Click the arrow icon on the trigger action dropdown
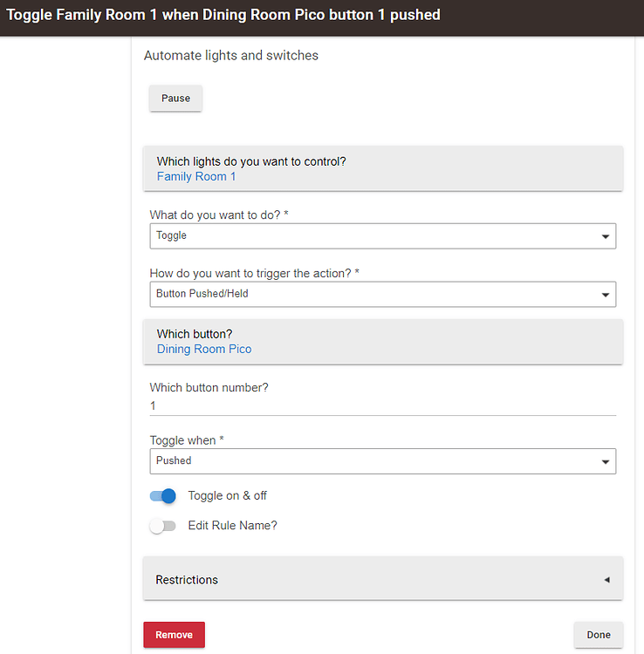Image resolution: width=644 pixels, height=654 pixels. click(606, 295)
